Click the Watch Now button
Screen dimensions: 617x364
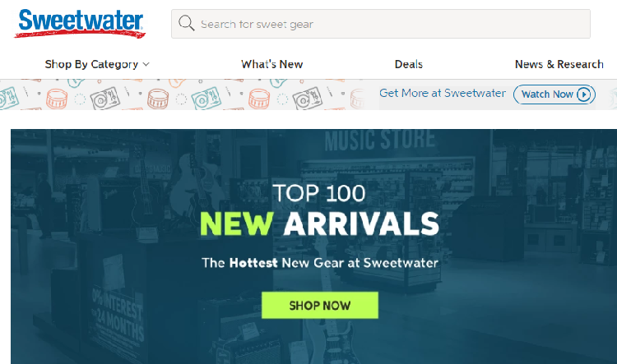point(554,94)
